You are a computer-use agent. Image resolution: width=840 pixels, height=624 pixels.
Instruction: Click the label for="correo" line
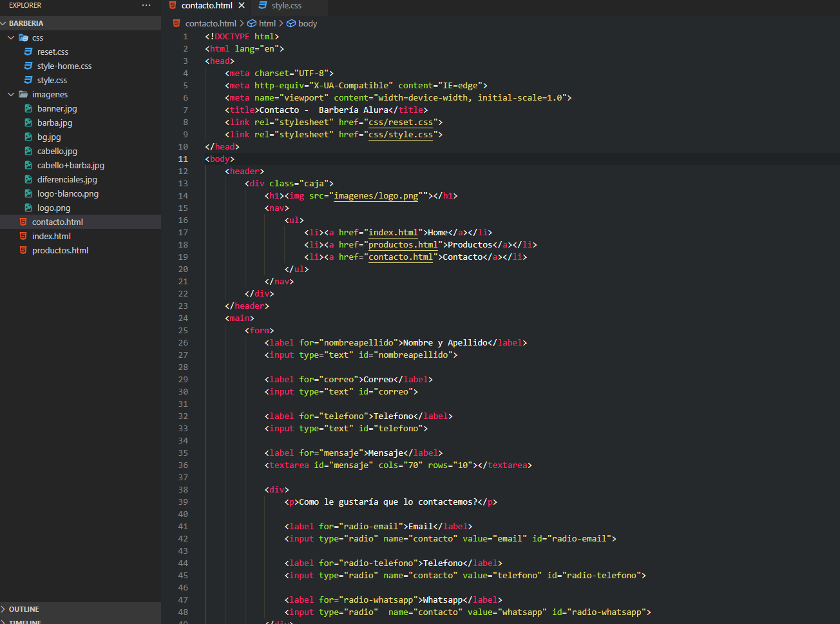pyautogui.click(x=348, y=379)
